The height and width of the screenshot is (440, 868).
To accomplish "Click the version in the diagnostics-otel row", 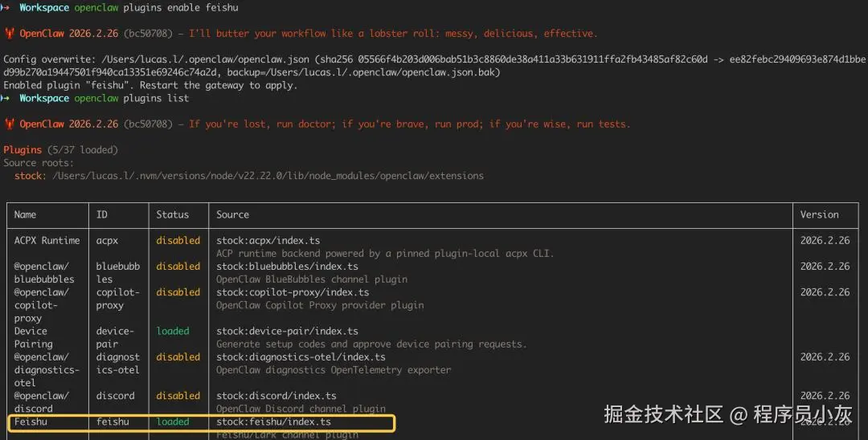I will [x=825, y=357].
